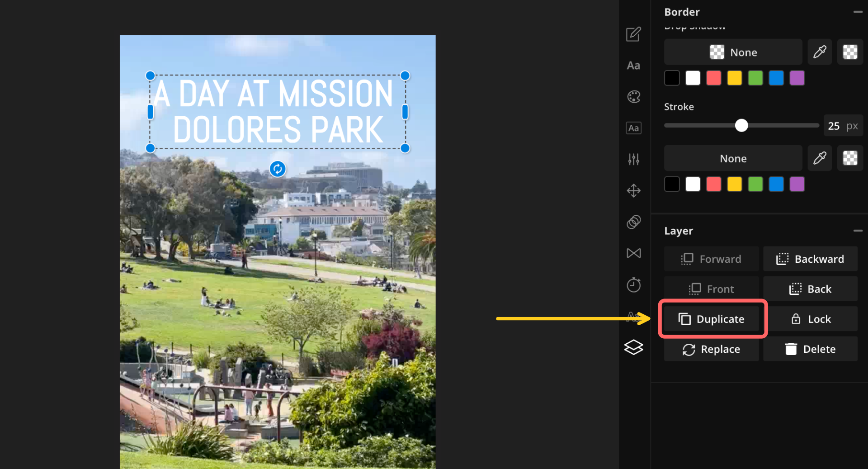Open the stacked layers sidebar icon
Screen dimensions: 868x469
pyautogui.click(x=633, y=347)
